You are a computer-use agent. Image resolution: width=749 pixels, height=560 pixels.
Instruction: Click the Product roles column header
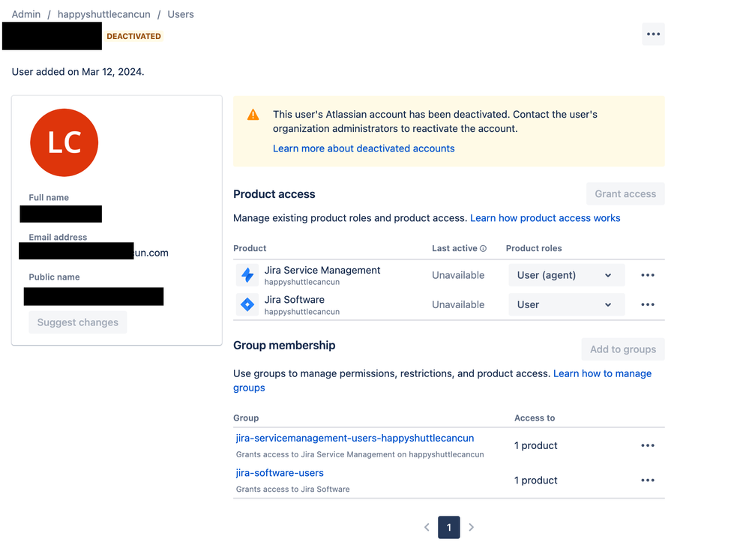[534, 248]
